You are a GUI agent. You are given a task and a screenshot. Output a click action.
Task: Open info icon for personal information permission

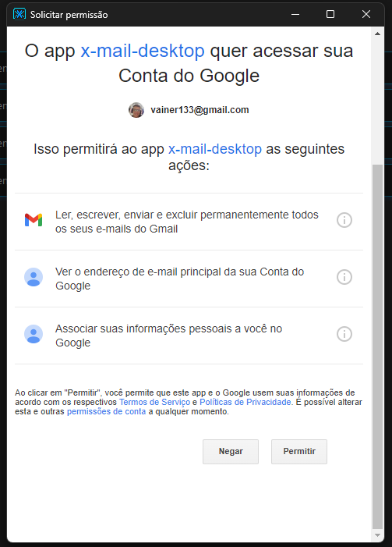click(344, 334)
